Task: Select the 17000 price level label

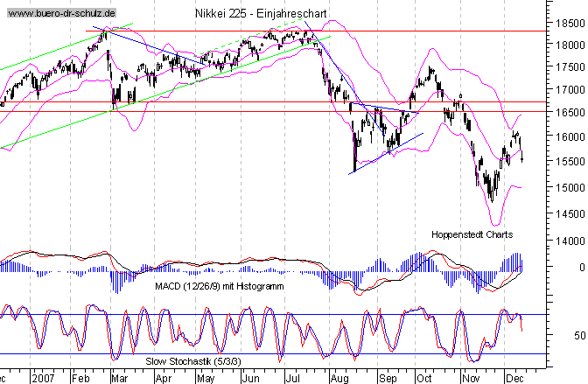Action: pyautogui.click(x=566, y=89)
